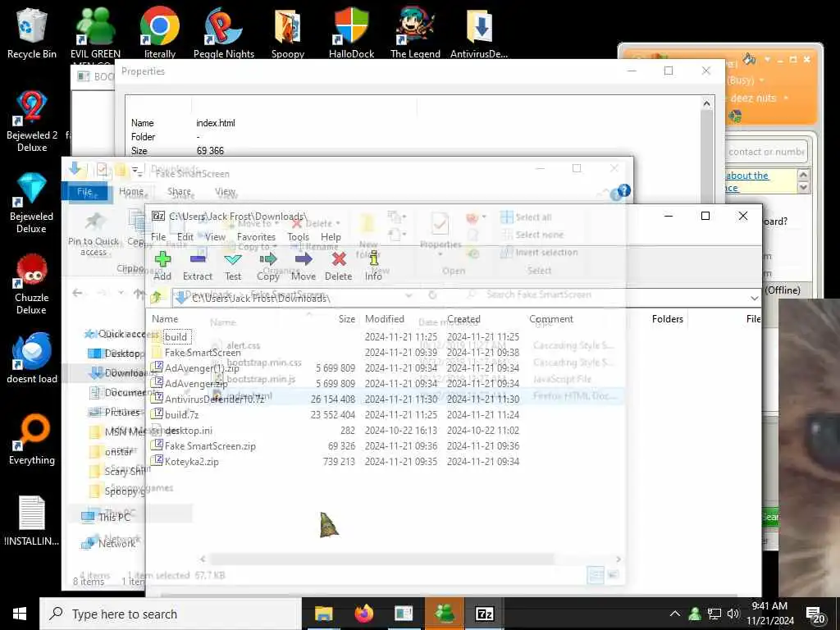Click the Move arrow icon in 7-Zip
Image resolution: width=840 pixels, height=630 pixels.
[x=304, y=260]
